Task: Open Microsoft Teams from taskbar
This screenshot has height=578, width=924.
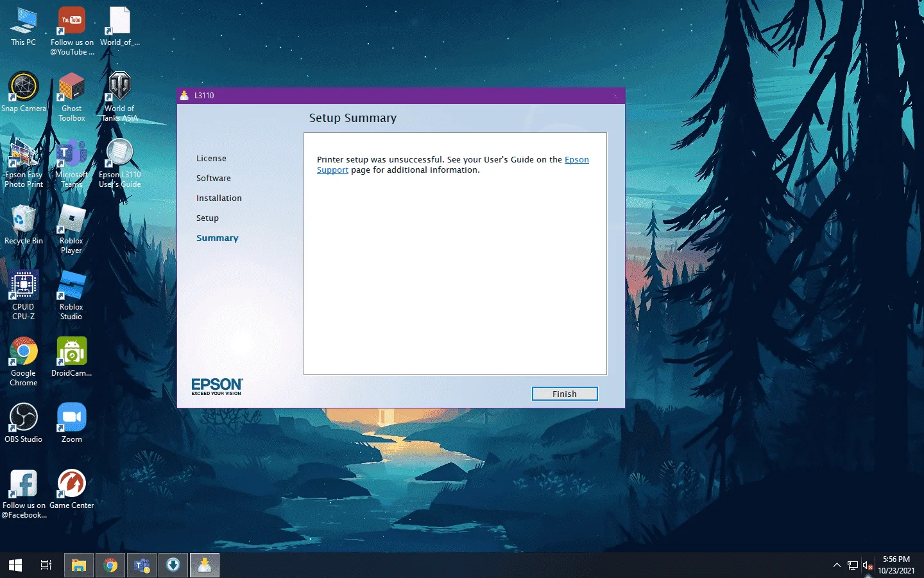Action: tap(142, 565)
